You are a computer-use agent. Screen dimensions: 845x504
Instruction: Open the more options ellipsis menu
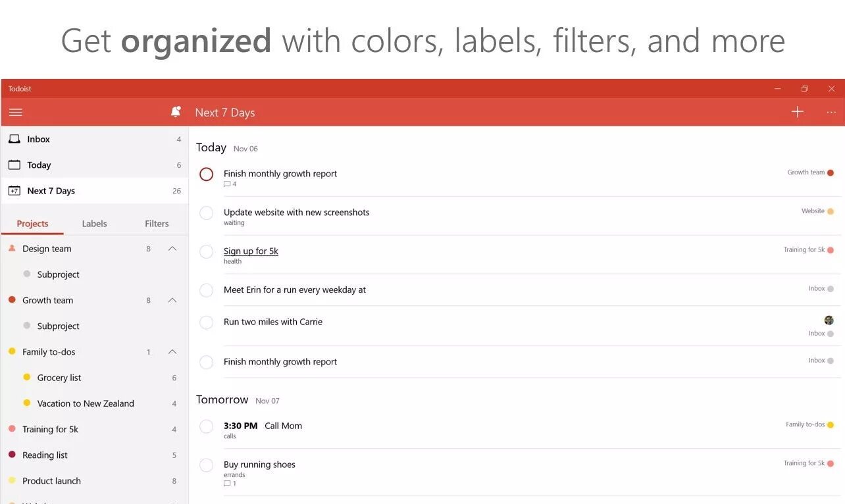pos(831,113)
